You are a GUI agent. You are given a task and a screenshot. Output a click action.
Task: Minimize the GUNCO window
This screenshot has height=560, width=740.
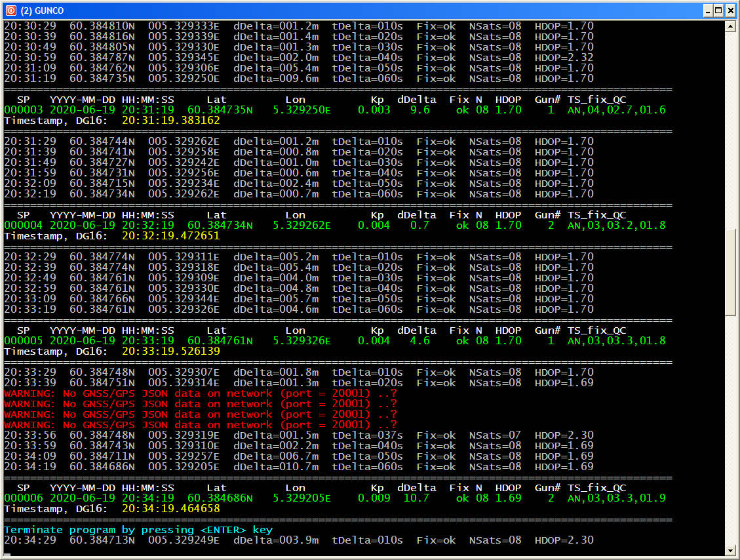tap(707, 10)
